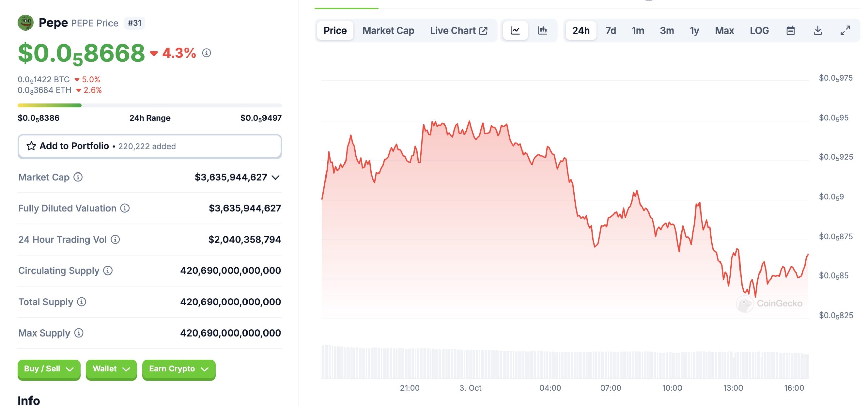This screenshot has height=406, width=868.
Task: Click the 24h low value $0.0₅8386
Action: (38, 118)
